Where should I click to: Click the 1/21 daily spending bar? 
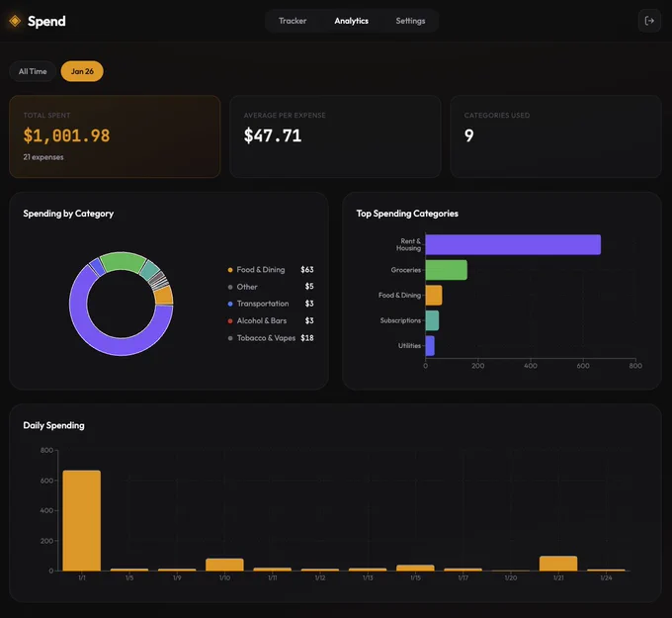(x=558, y=564)
